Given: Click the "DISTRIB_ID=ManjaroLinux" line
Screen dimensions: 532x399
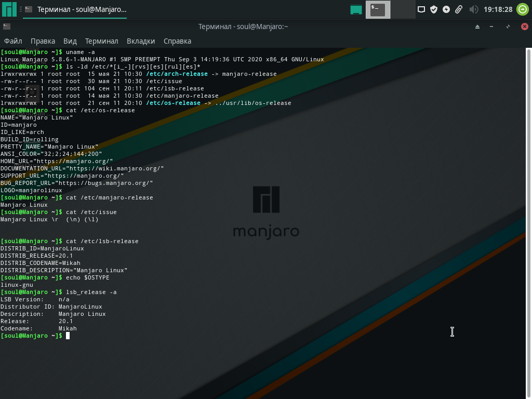Looking at the screenshot, I should click(x=42, y=249).
